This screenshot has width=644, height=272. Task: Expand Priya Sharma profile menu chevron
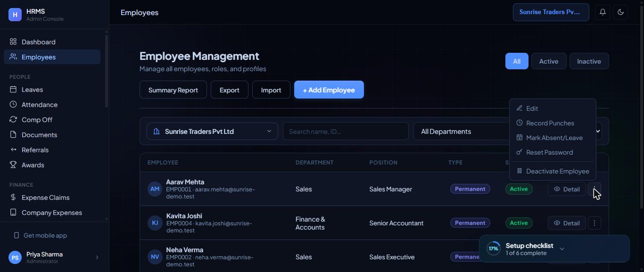pos(97,257)
